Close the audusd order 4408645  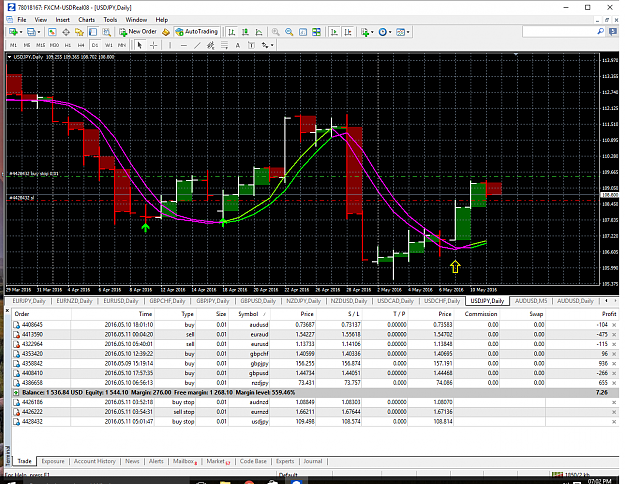(614, 325)
